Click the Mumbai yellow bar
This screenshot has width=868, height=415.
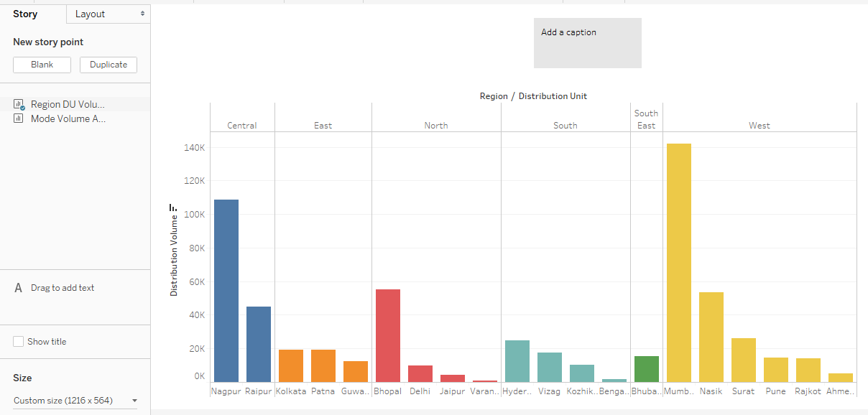679,263
